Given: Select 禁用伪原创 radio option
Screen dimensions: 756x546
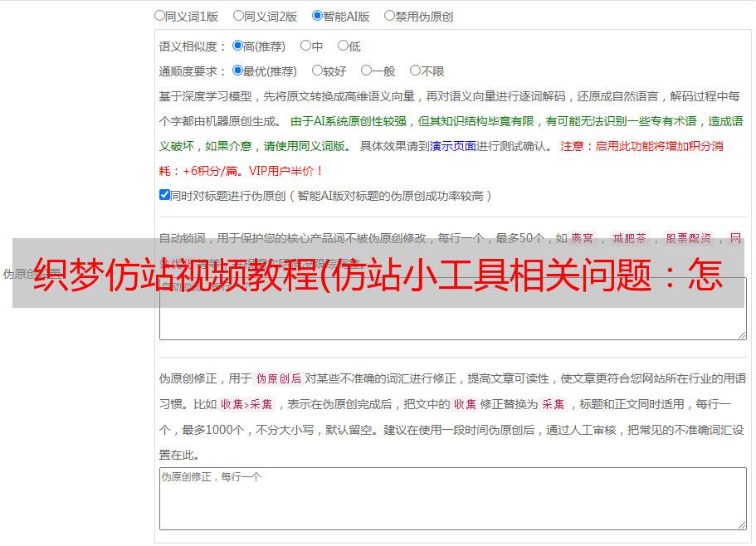Looking at the screenshot, I should point(389,16).
